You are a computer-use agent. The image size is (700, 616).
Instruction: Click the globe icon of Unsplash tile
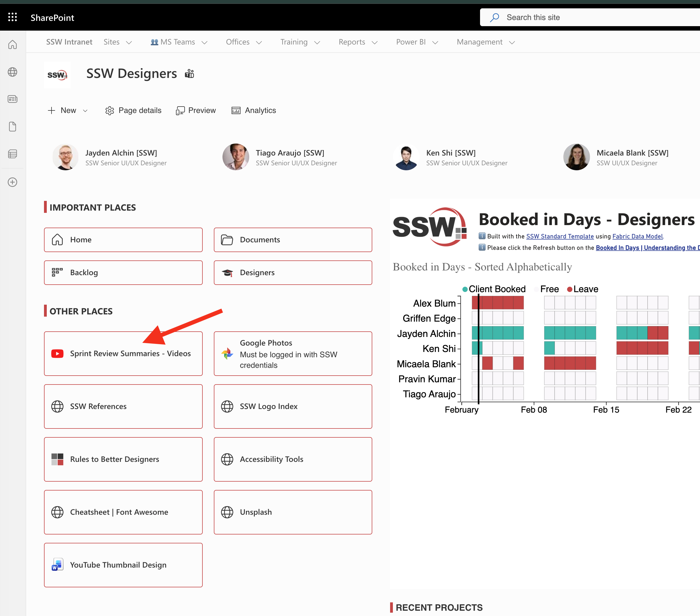click(x=227, y=512)
